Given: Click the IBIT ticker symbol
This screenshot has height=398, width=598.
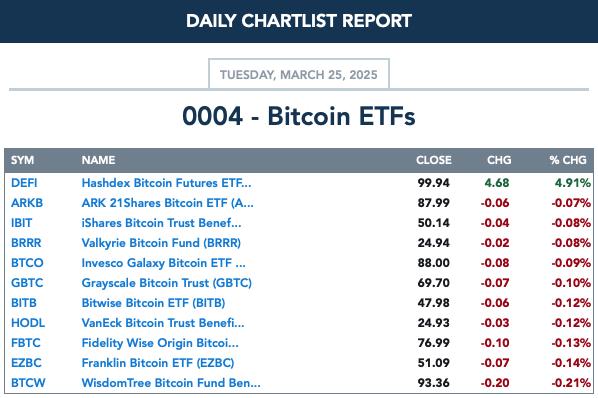Looking at the screenshot, I should coord(21,223).
